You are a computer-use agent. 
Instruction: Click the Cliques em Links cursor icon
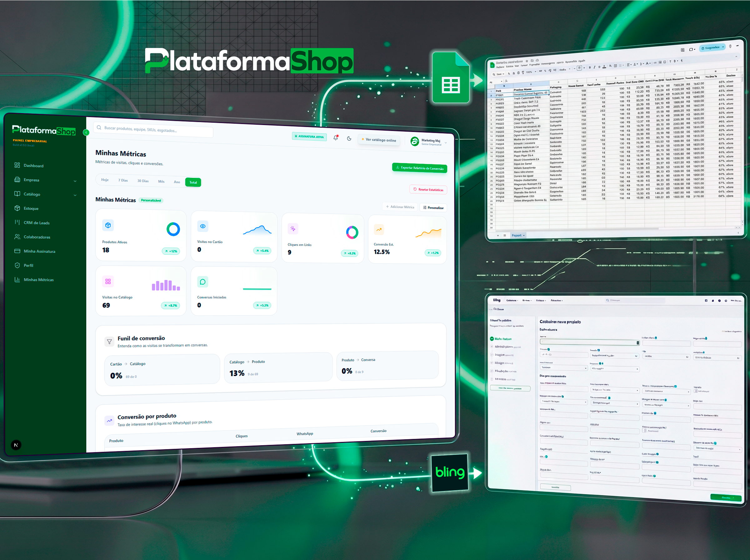[x=293, y=229]
